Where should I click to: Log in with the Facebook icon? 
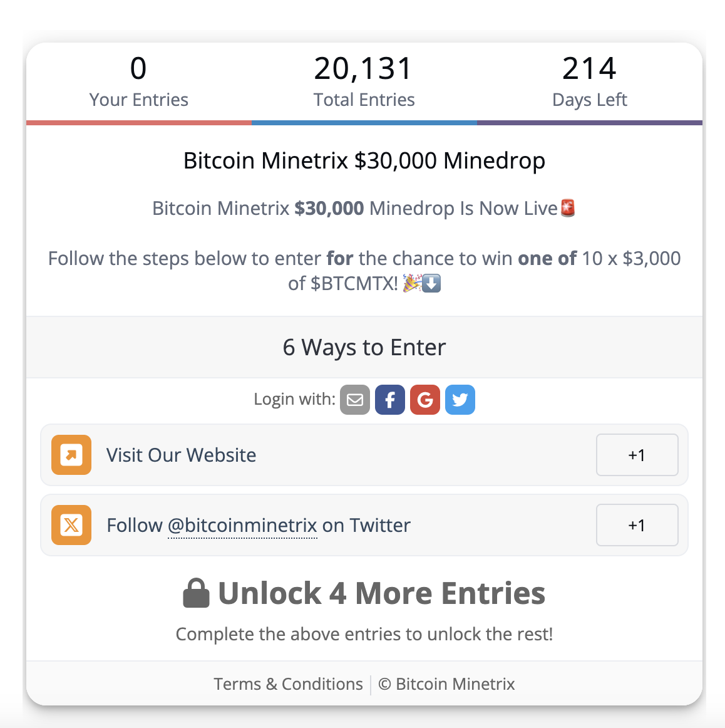(x=390, y=399)
